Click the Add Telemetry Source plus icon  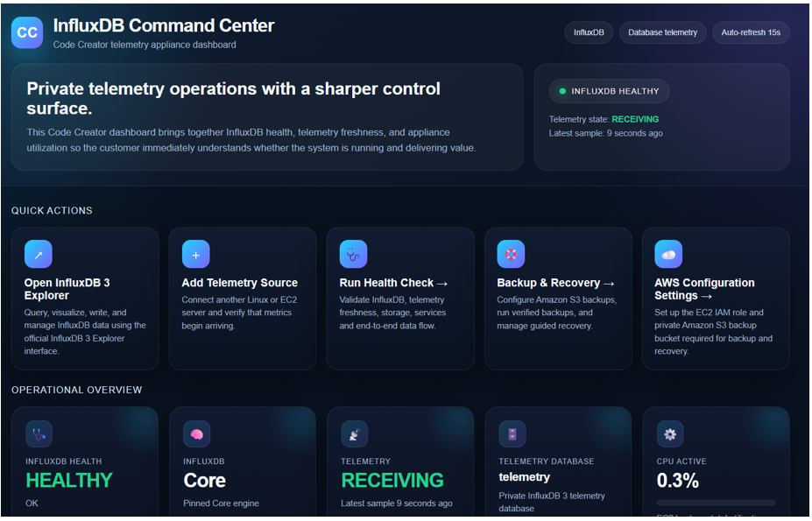(x=195, y=254)
